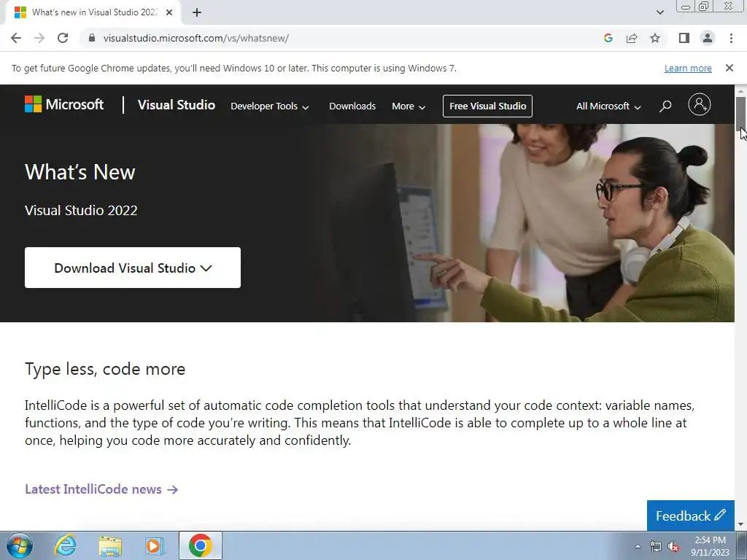Open the Feedback button
The image size is (747, 560).
[x=690, y=516]
